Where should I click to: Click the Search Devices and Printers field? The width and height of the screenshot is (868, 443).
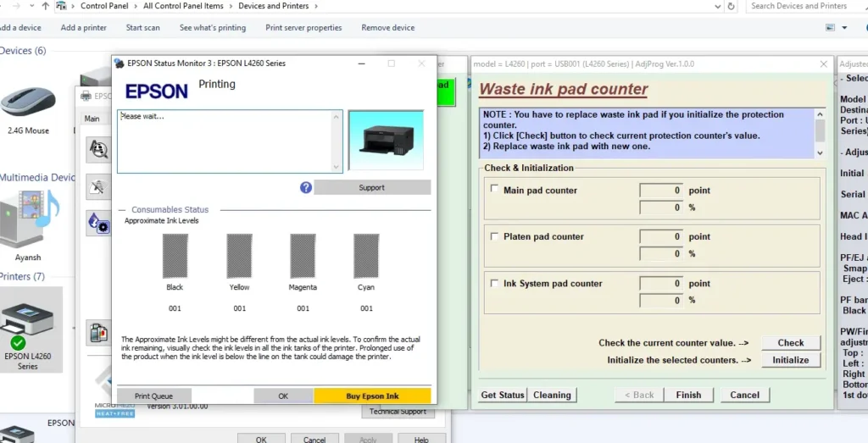coord(805,6)
